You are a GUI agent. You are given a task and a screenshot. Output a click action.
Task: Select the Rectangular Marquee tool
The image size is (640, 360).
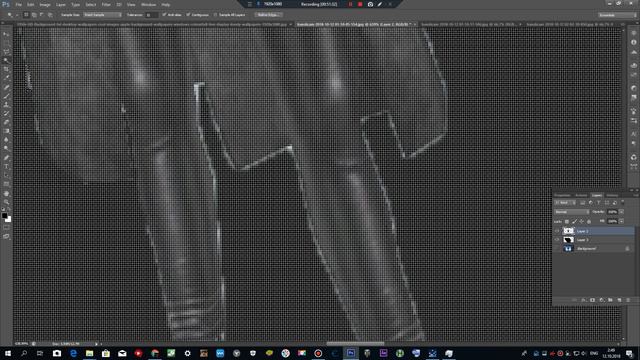tap(6, 43)
